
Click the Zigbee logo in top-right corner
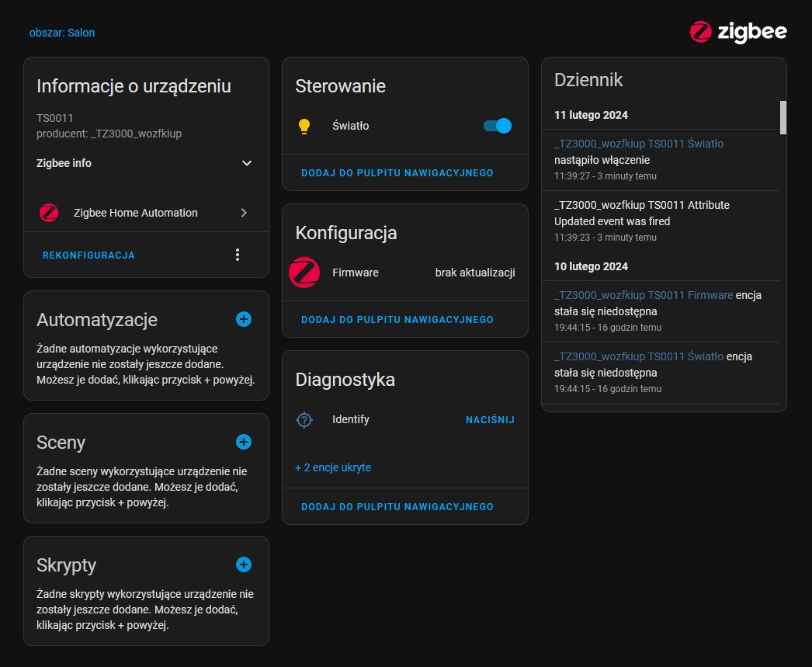click(x=738, y=32)
